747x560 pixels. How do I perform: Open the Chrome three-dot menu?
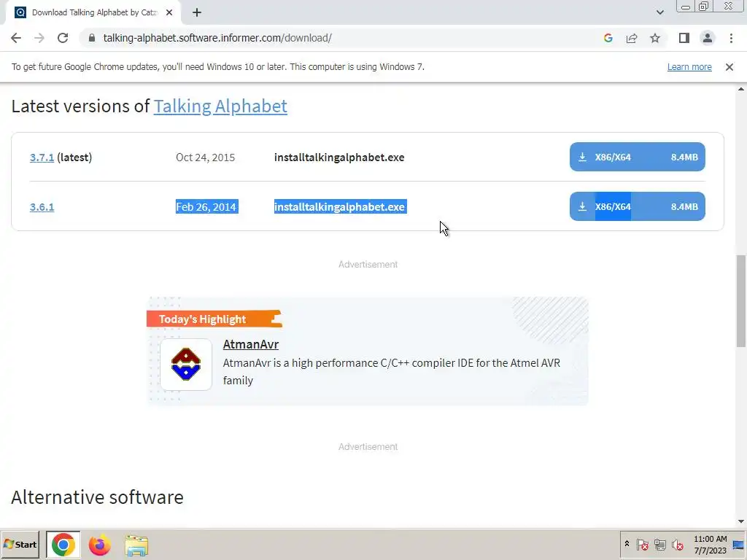(731, 38)
